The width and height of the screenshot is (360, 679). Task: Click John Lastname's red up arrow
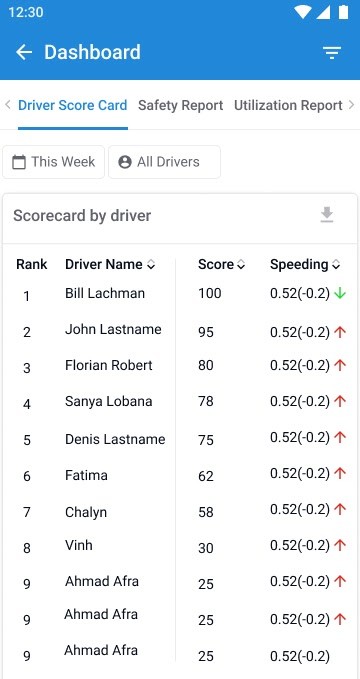[x=340, y=332]
